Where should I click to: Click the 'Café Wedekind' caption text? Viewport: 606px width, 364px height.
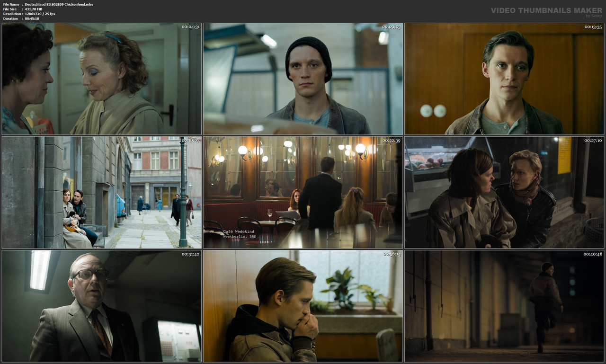pos(239,231)
